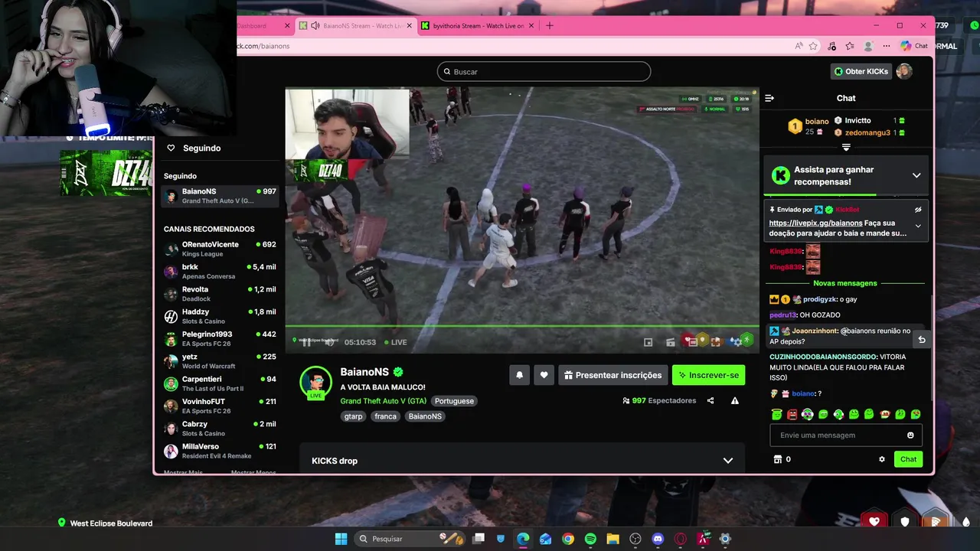Open Google Chrome from the taskbar

click(x=568, y=539)
